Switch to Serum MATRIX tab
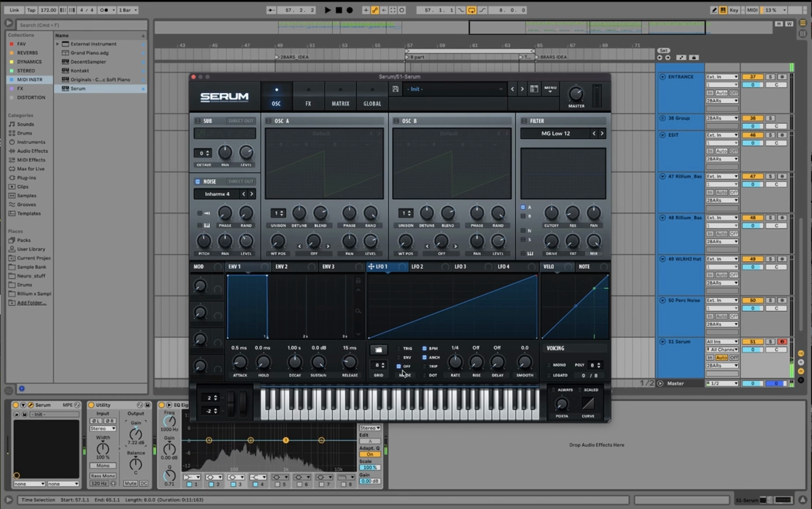 click(x=340, y=97)
